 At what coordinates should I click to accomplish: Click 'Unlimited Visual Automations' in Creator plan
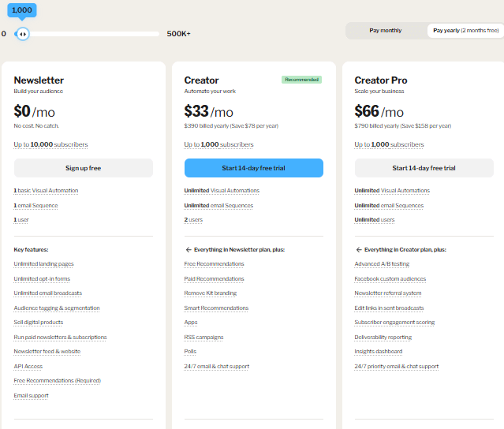point(222,191)
